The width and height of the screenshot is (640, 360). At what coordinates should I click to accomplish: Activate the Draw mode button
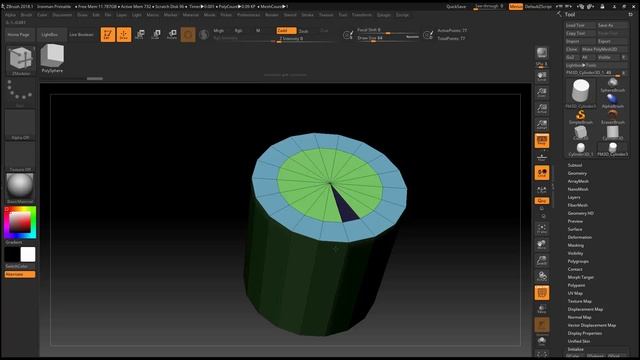click(x=124, y=35)
